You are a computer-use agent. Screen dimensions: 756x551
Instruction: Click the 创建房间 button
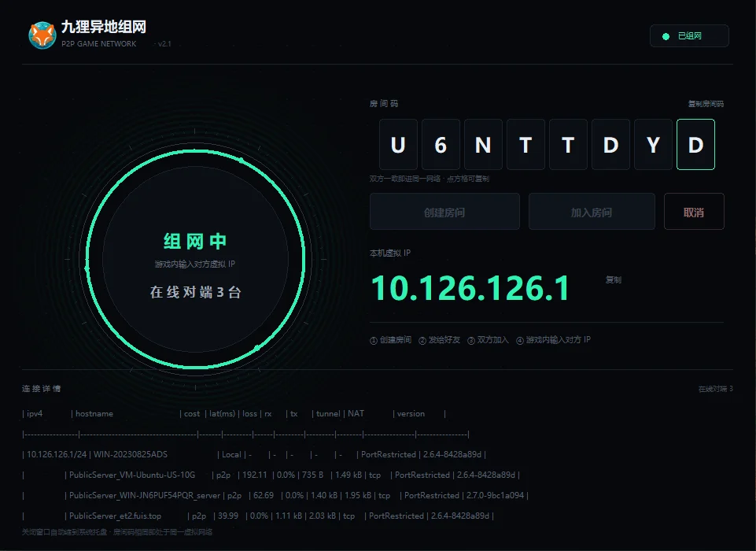[x=444, y=211]
